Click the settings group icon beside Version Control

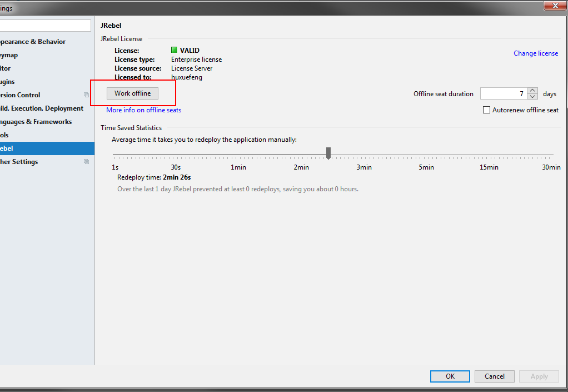87,95
